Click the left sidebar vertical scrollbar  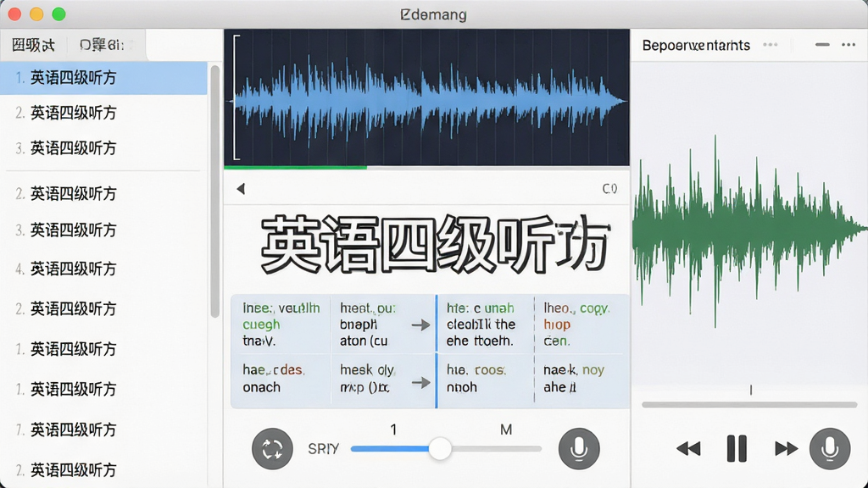[x=214, y=191]
